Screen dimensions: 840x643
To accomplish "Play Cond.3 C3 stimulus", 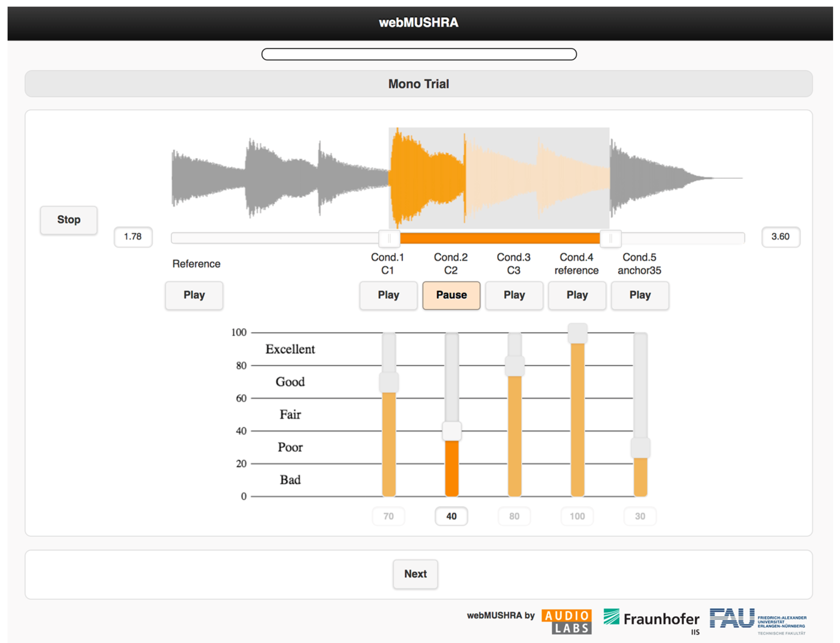I will [514, 295].
